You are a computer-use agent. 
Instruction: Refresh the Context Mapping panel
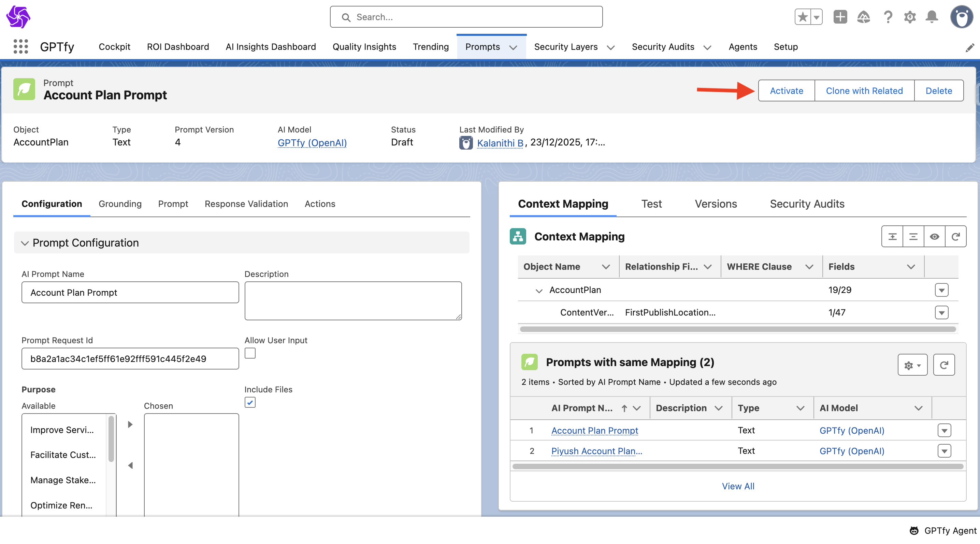tap(955, 237)
